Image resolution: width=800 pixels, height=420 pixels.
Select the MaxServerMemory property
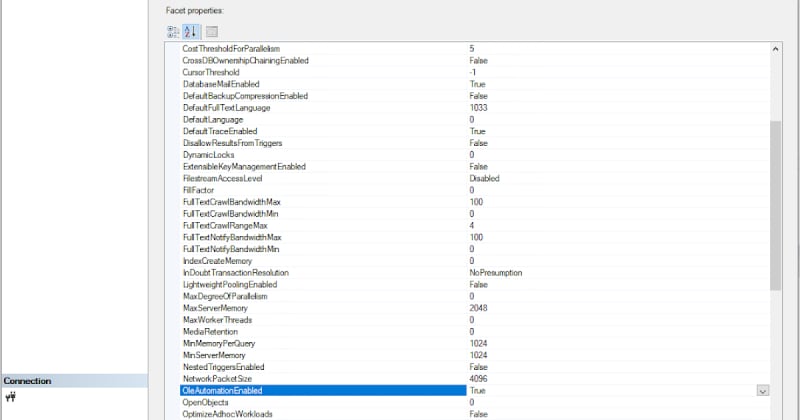click(215, 308)
